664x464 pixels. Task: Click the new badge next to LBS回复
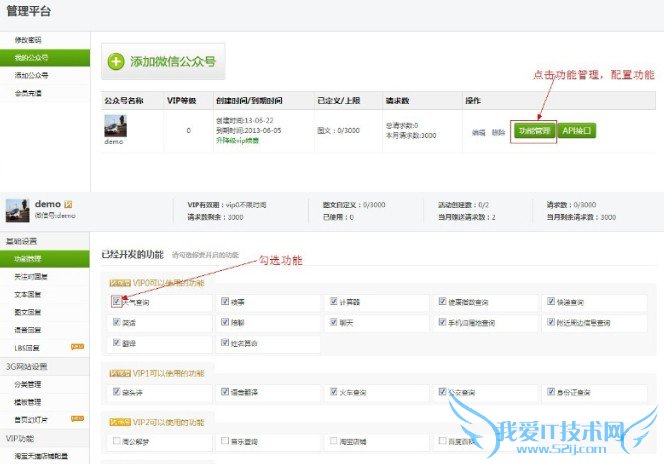[77, 347]
